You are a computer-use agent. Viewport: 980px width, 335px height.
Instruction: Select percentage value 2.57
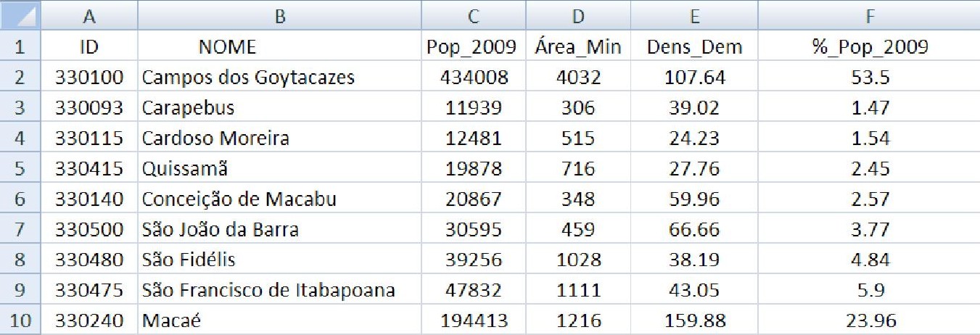click(x=869, y=199)
